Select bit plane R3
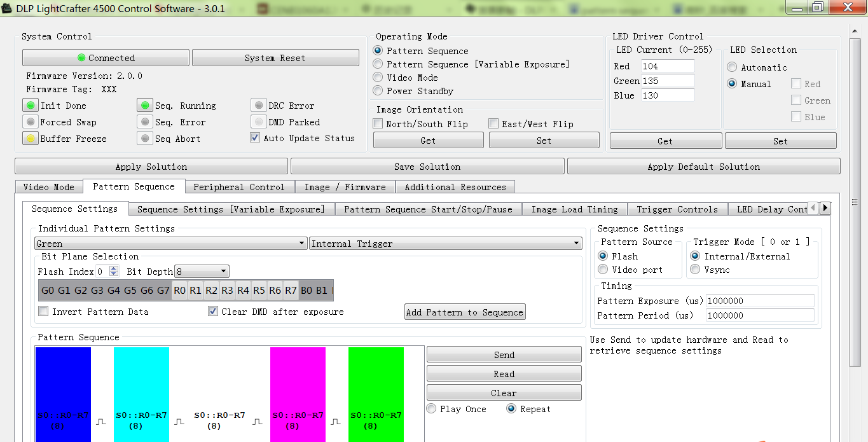 (x=228, y=291)
